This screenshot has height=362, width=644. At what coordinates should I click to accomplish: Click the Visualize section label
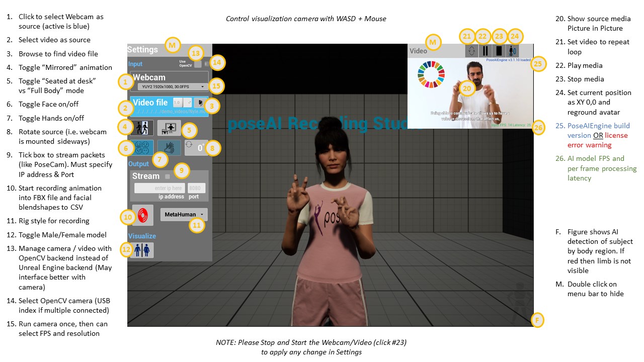point(142,236)
